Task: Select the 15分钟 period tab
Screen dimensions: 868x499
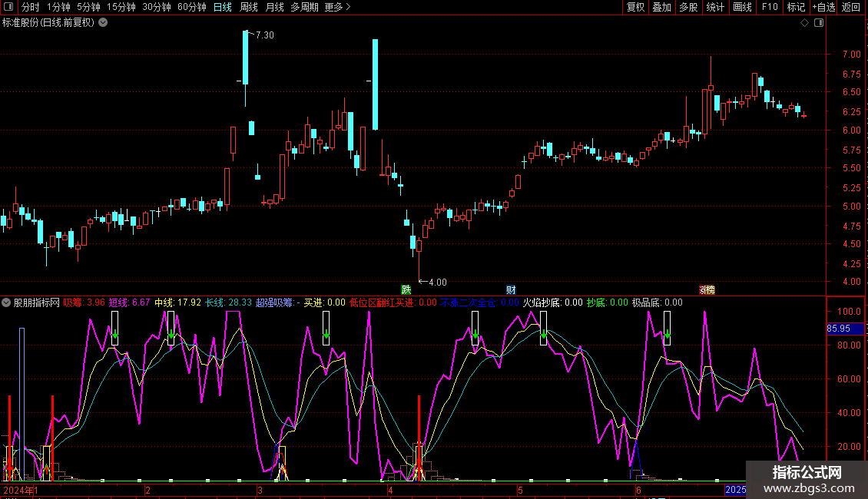Action: coord(121,7)
